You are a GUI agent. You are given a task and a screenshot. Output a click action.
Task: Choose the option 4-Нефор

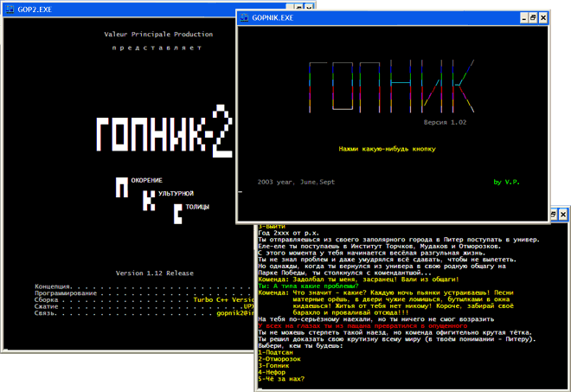[272, 372]
